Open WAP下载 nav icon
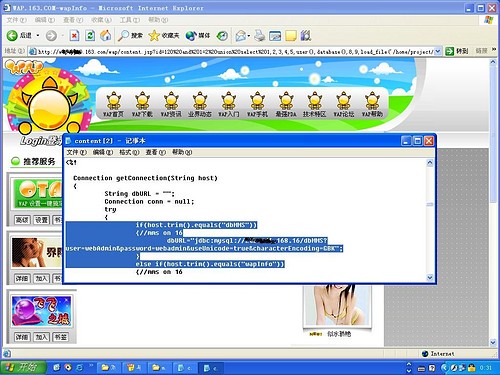 142,104
